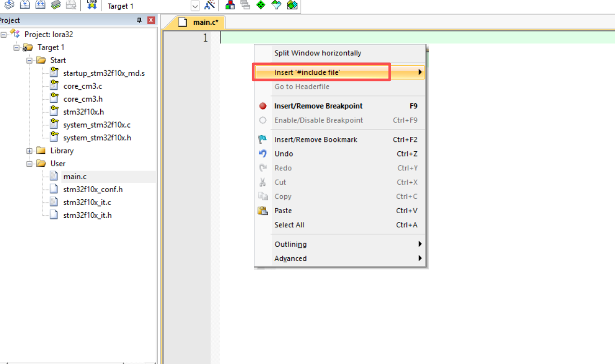
Task: Expand the Library folder group
Action: coord(29,151)
